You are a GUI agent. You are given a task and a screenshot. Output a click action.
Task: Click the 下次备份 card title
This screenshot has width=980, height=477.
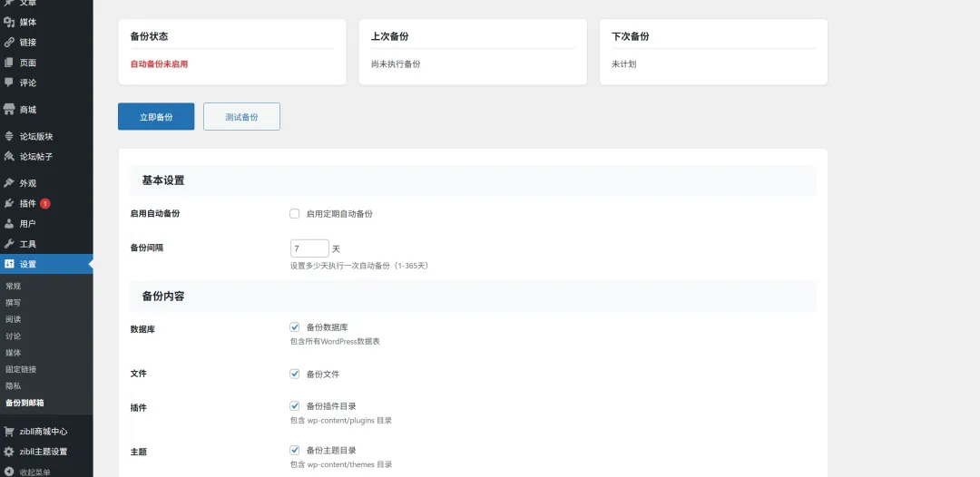[630, 36]
